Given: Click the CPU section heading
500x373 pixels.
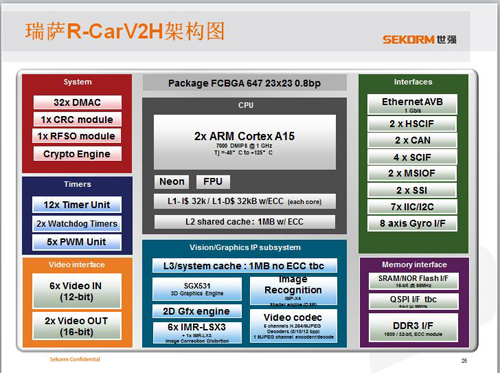Looking at the screenshot, I should click(x=246, y=105).
